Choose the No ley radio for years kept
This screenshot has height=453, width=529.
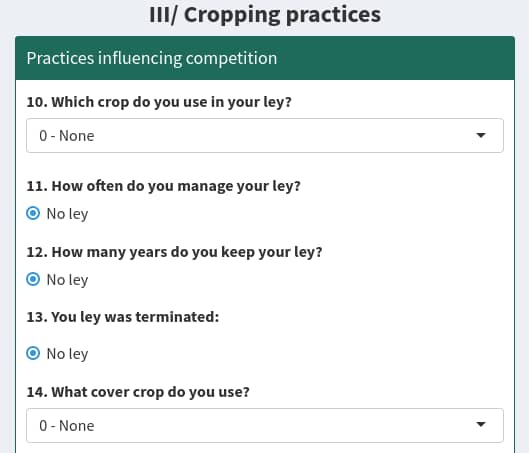33,279
